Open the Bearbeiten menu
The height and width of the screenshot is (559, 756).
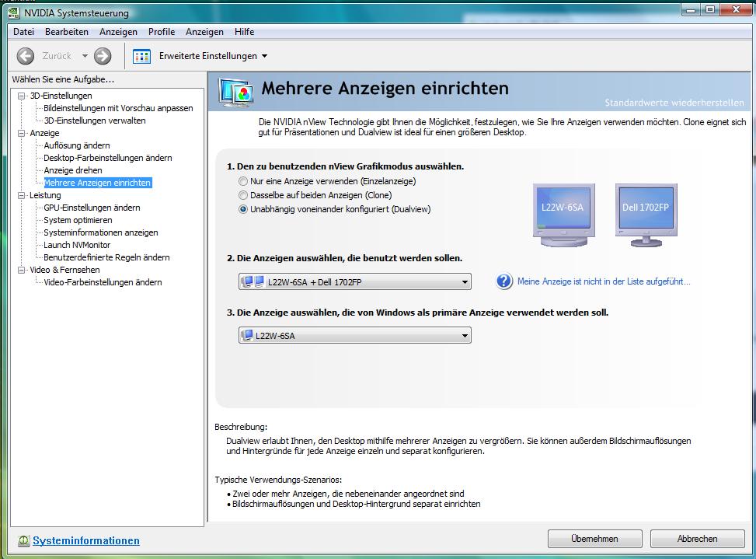click(67, 32)
